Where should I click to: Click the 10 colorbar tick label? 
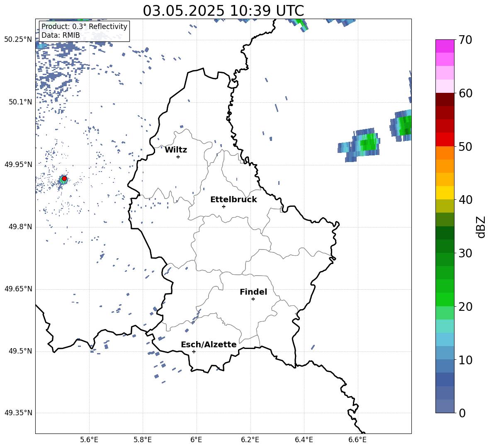[x=465, y=360]
